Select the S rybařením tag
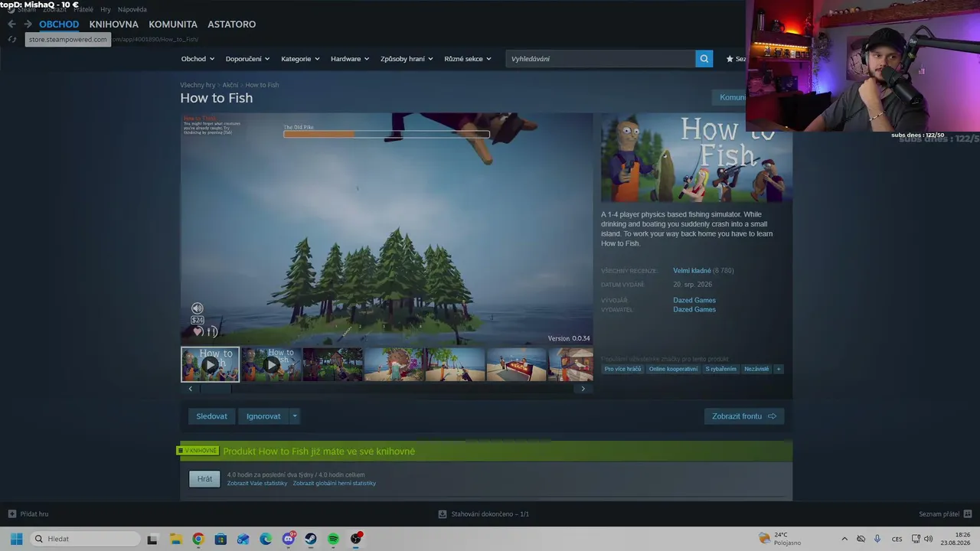Viewport: 980px width, 551px height. pos(721,369)
